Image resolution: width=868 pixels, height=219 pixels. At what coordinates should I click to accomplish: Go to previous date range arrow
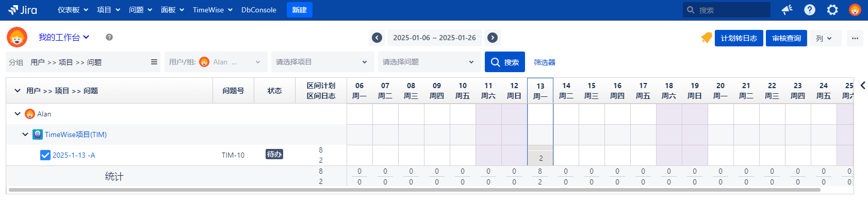coord(377,38)
